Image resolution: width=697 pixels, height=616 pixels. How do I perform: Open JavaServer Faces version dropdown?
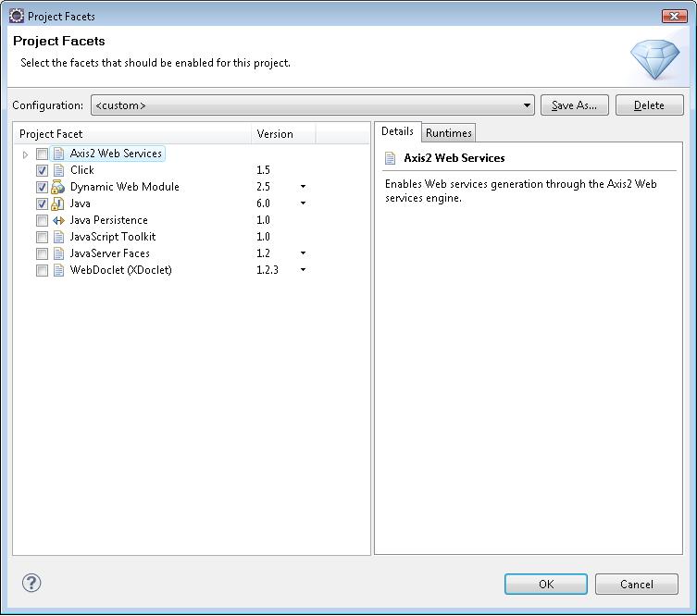click(304, 253)
